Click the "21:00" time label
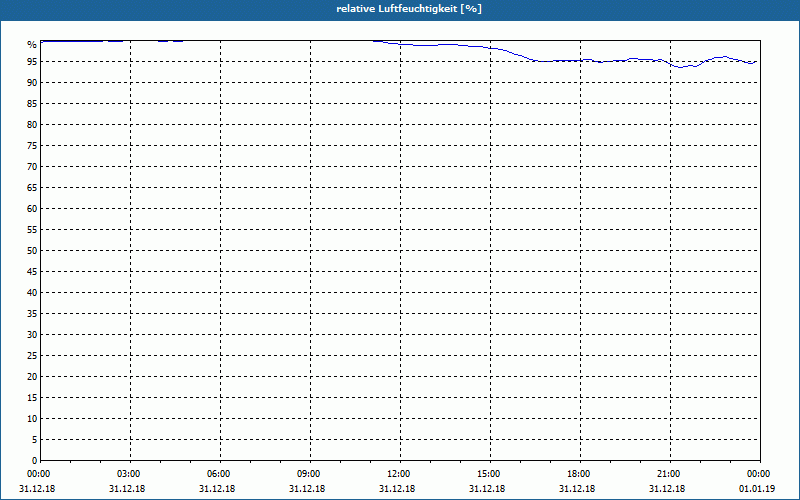The image size is (800, 500). coord(670,474)
